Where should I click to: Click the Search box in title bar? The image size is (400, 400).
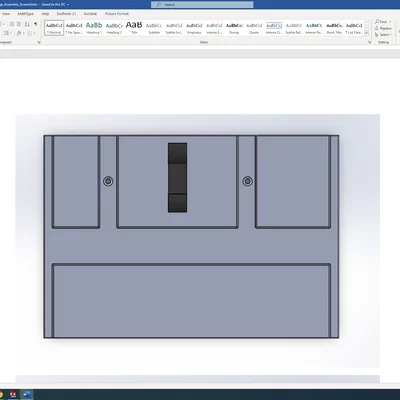[x=202, y=5]
